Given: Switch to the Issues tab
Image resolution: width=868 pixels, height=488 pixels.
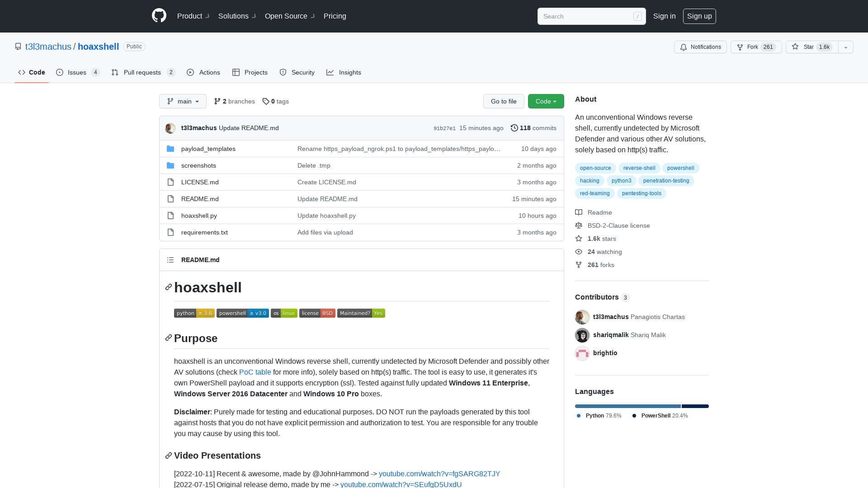Looking at the screenshot, I should point(77,72).
